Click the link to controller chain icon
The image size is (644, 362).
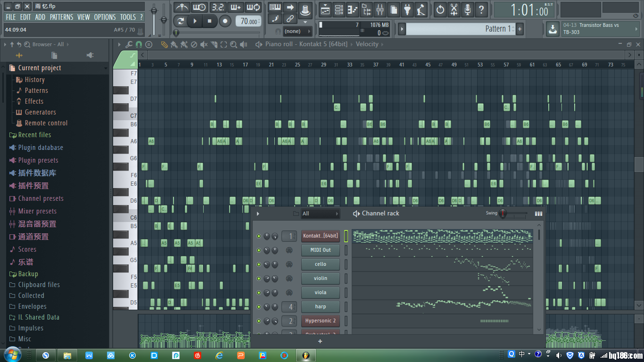point(290,19)
